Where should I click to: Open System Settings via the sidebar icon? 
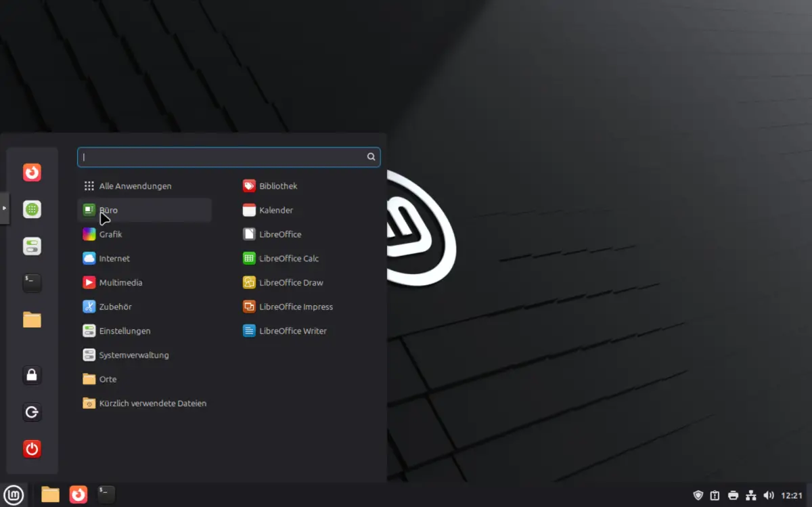point(32,246)
